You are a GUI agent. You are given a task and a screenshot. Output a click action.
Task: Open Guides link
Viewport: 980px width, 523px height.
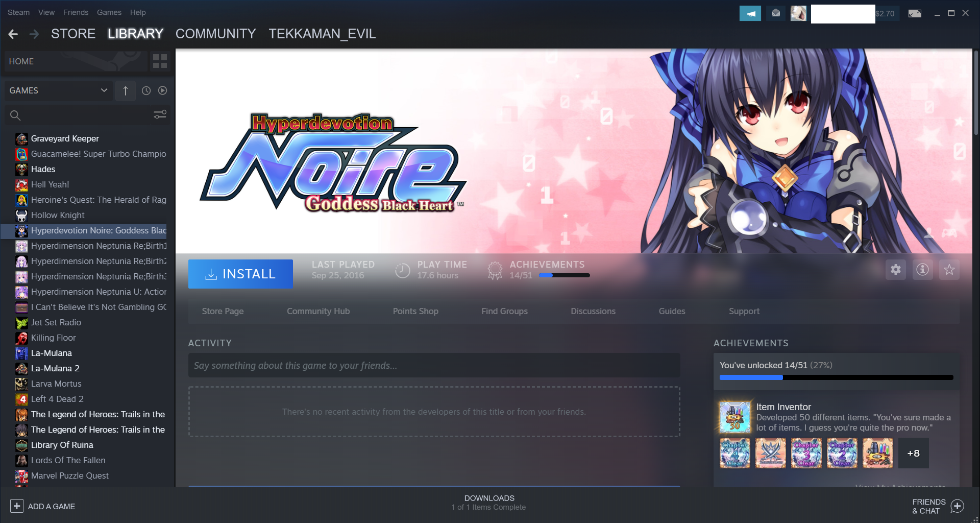point(672,311)
